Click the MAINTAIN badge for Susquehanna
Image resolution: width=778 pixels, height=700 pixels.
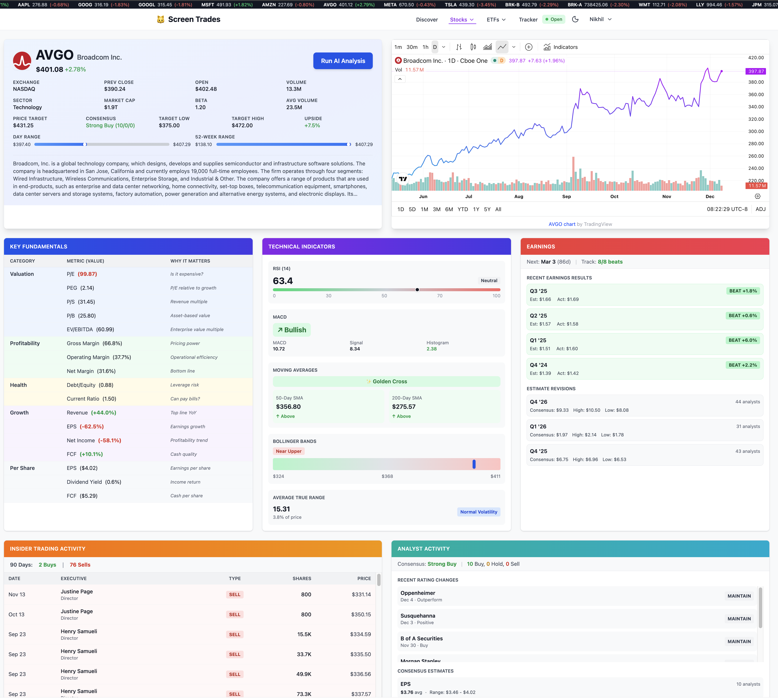[739, 619]
